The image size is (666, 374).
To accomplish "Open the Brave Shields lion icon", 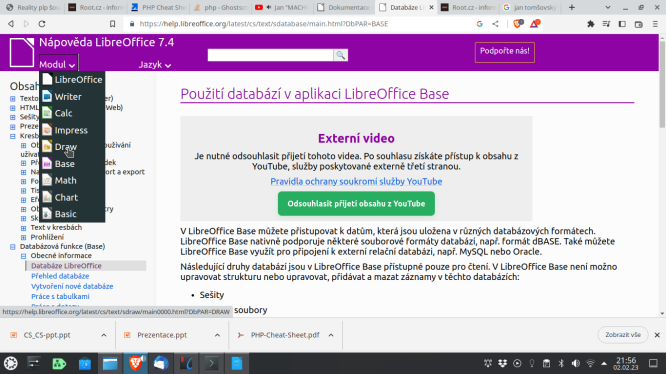I will 518,24.
